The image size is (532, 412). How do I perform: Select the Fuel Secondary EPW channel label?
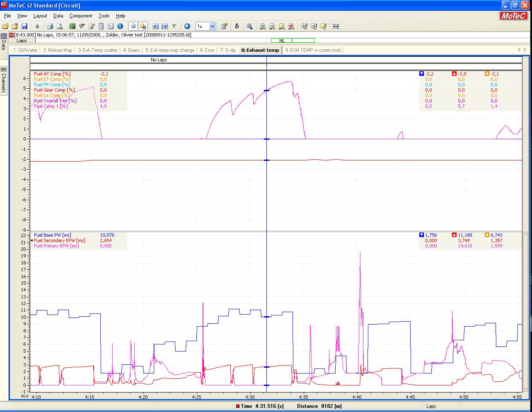59,240
